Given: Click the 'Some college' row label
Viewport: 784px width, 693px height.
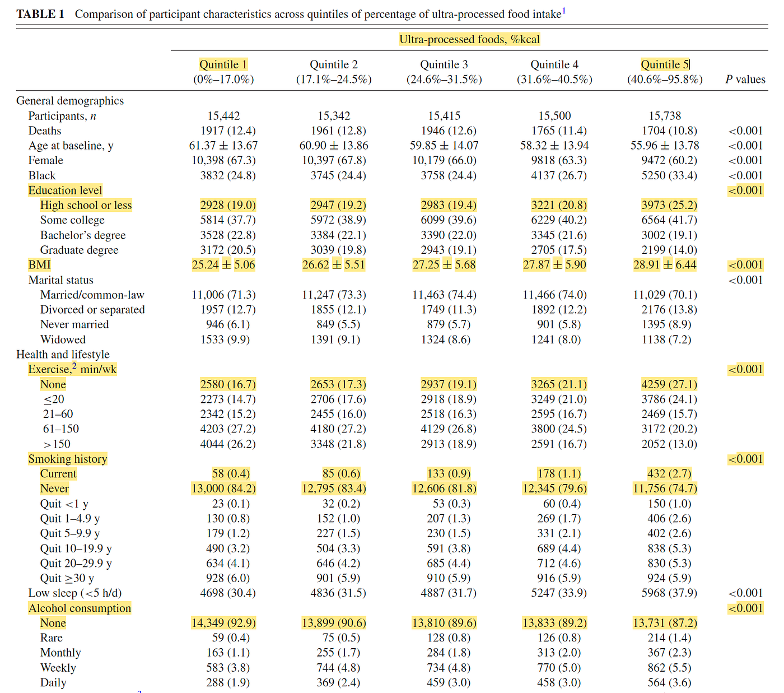Looking at the screenshot, I should tap(72, 220).
